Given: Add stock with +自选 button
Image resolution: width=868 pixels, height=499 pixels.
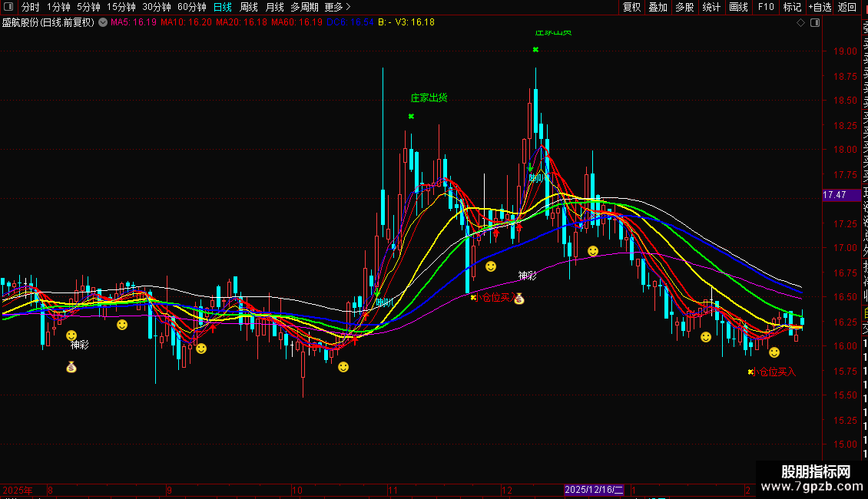Looking at the screenshot, I should (820, 7).
